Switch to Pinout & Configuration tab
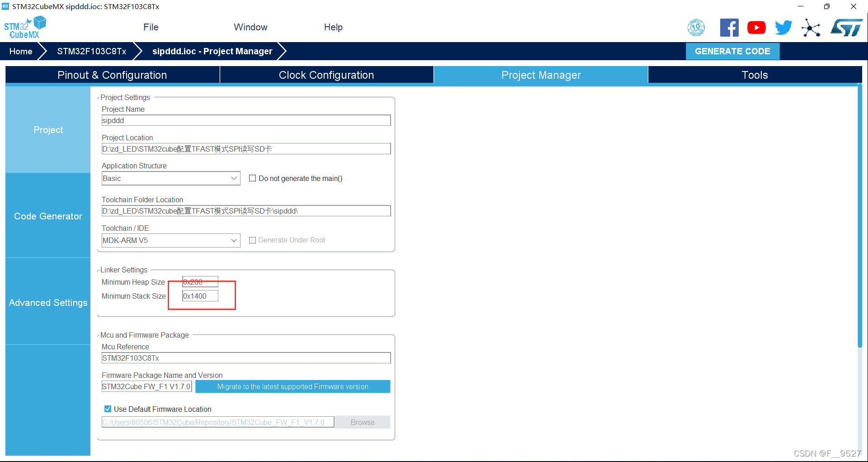The image size is (868, 462). [112, 75]
